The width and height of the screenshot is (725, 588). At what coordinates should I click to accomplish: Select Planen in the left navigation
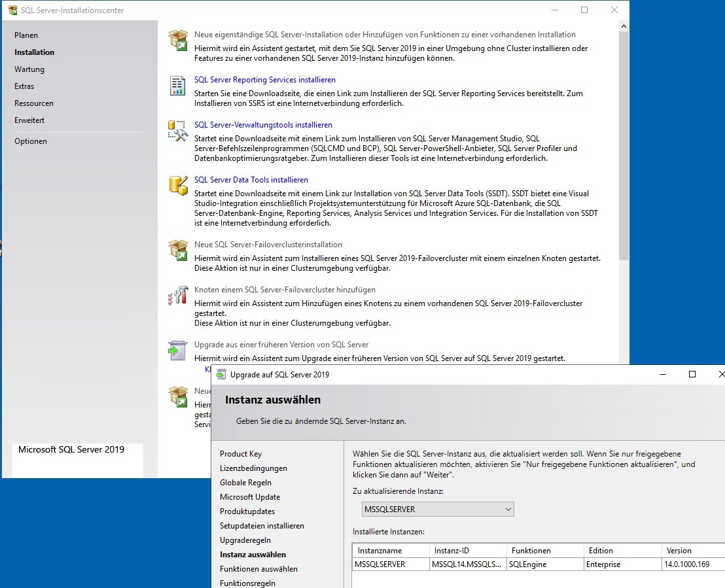point(26,35)
